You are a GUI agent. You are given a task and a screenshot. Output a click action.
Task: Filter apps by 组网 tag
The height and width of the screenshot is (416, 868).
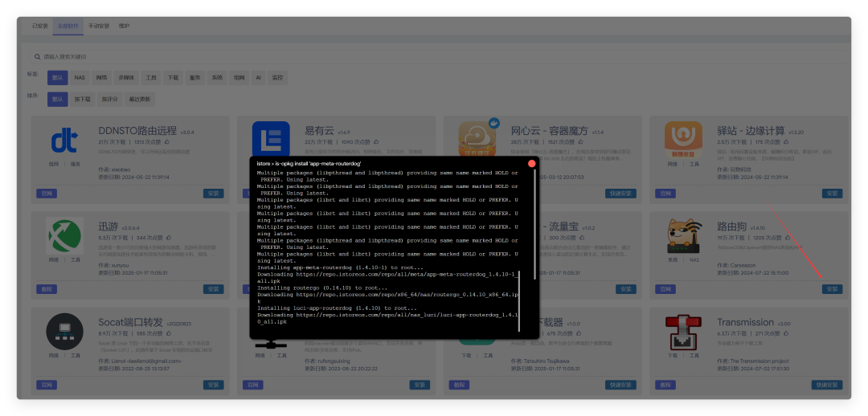[240, 78]
